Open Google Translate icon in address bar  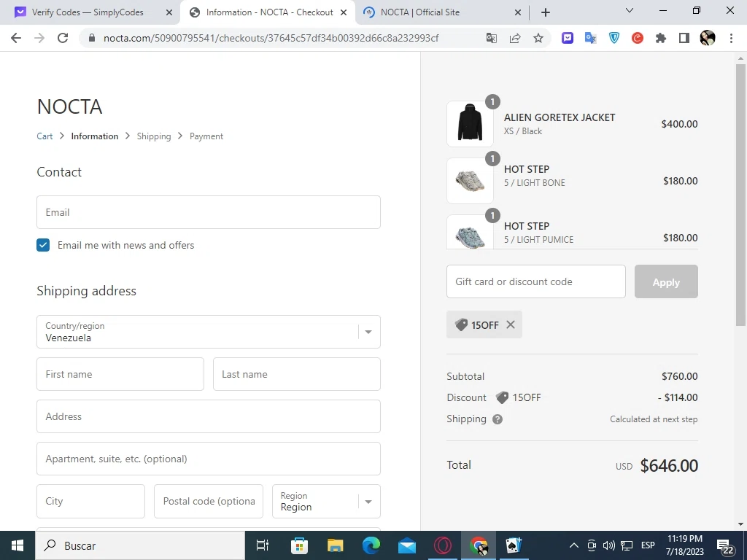(x=492, y=38)
